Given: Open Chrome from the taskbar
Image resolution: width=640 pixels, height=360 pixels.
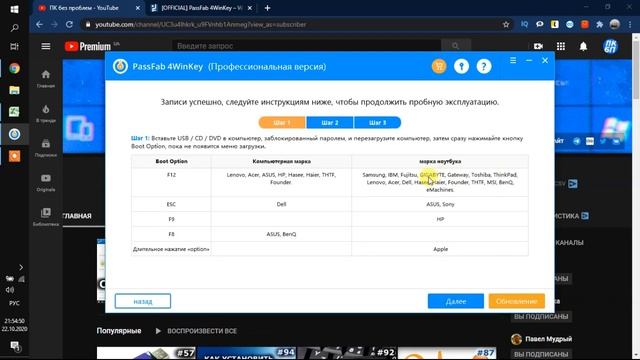Looking at the screenshot, I should 14,68.
